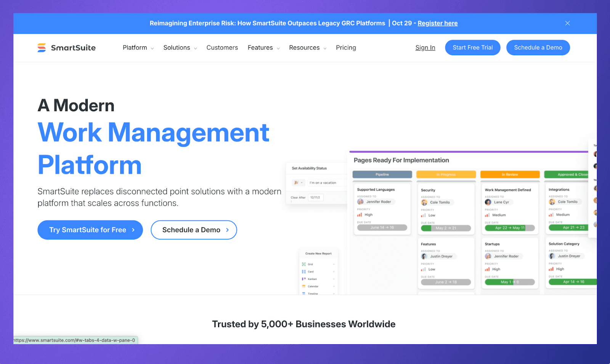Click the May 2 → 21 progress bar
The width and height of the screenshot is (610, 364).
(x=446, y=228)
